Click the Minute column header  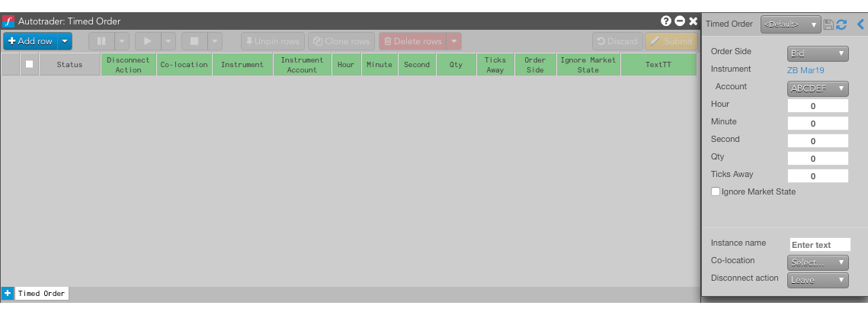pyautogui.click(x=380, y=64)
